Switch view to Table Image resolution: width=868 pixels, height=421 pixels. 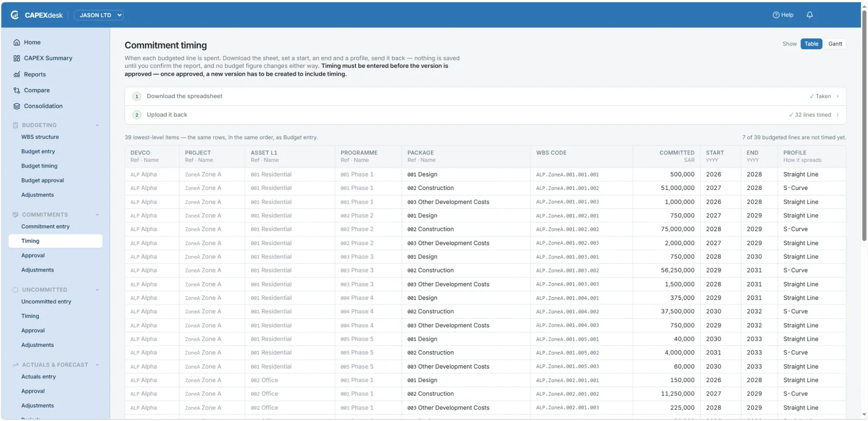pos(811,44)
